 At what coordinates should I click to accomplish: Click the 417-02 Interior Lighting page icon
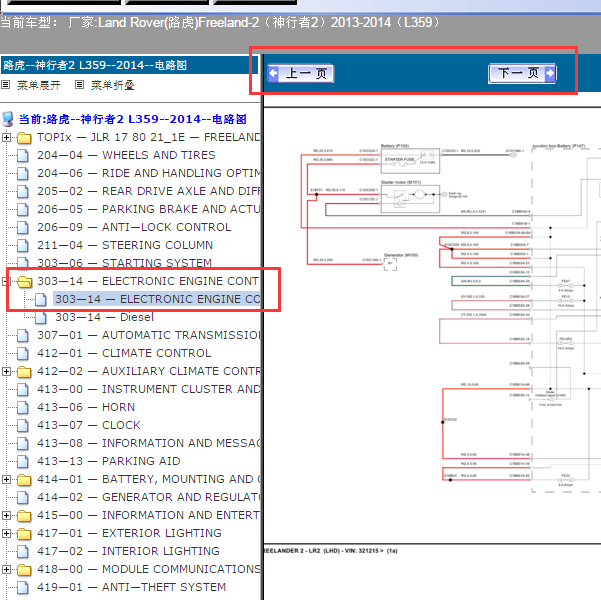pos(23,552)
